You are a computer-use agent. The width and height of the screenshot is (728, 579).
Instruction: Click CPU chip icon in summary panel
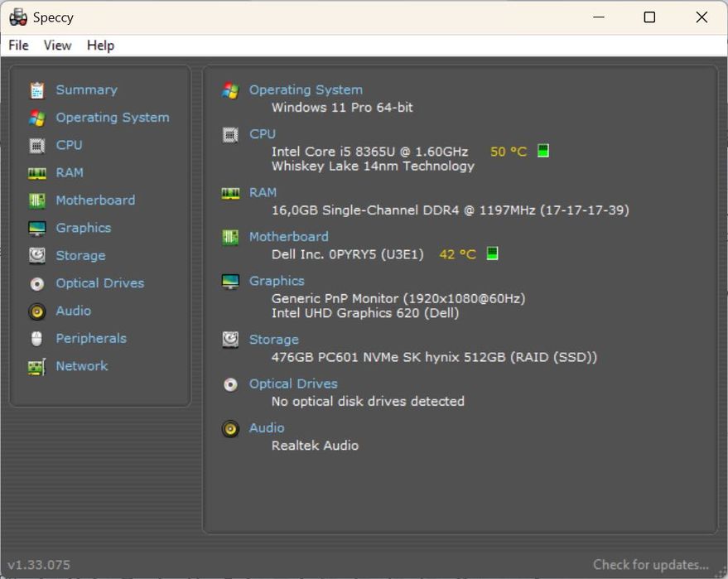pyautogui.click(x=230, y=135)
